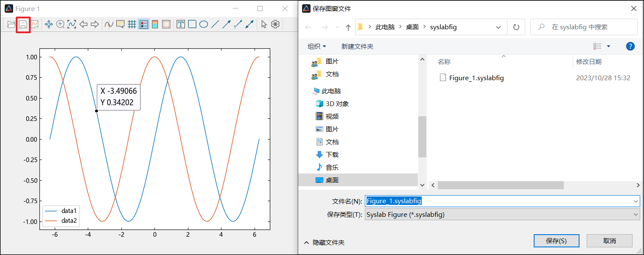Viewport: 644px width, 255px height.
Task: Select the text box insertion tool
Action: coord(181,25)
